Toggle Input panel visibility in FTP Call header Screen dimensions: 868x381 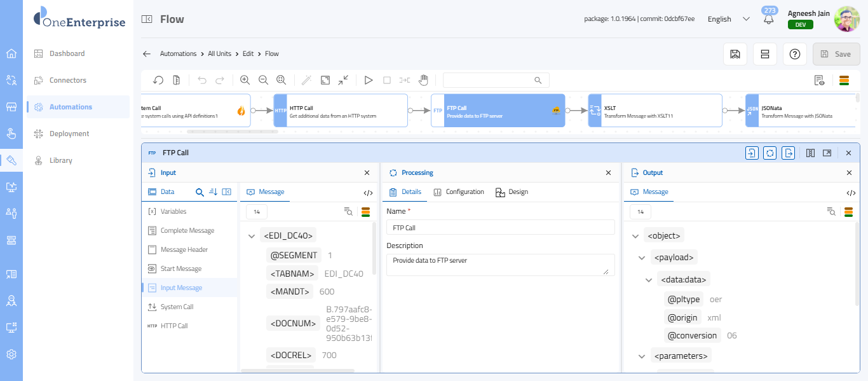[x=752, y=153]
